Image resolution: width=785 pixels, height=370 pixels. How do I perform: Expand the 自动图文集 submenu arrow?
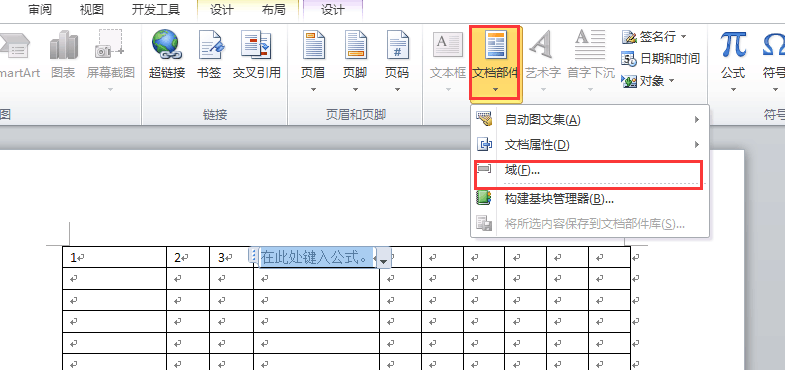tap(696, 120)
